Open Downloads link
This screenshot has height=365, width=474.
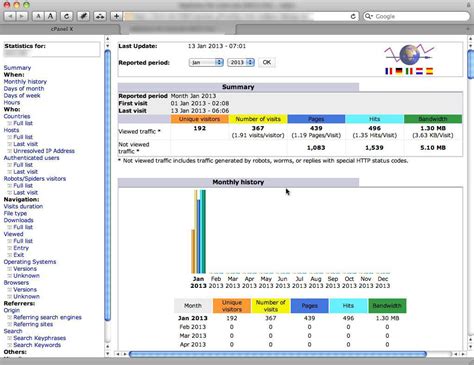pyautogui.click(x=19, y=220)
